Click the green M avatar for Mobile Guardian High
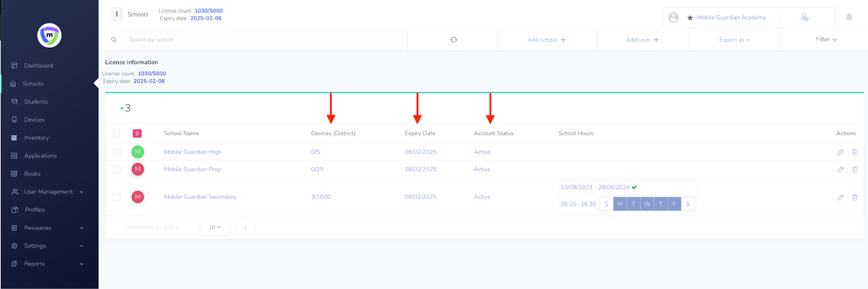This screenshot has width=868, height=289. click(138, 152)
